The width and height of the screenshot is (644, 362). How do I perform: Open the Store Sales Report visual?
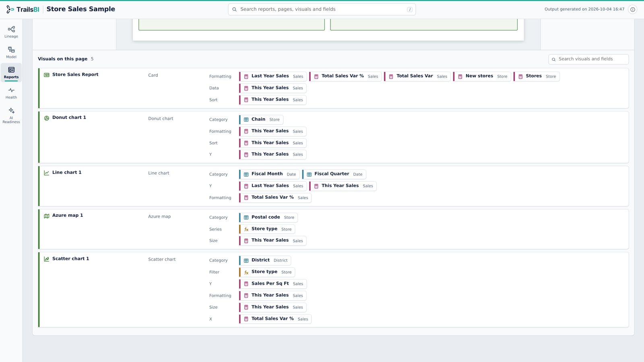click(75, 74)
